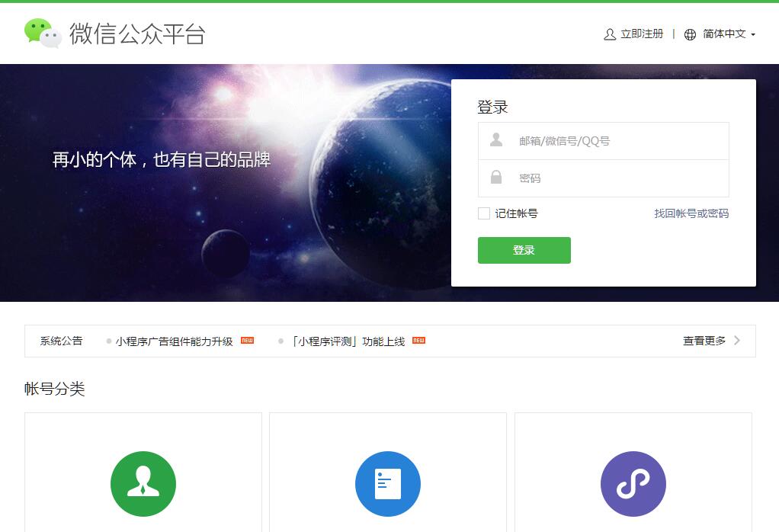
Task: Click the green service account icon
Action: (143, 484)
